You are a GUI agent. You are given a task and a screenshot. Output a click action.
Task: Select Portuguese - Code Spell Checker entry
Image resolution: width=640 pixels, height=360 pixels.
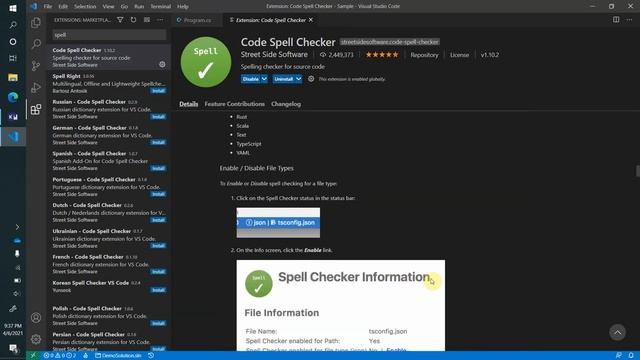[x=109, y=187]
